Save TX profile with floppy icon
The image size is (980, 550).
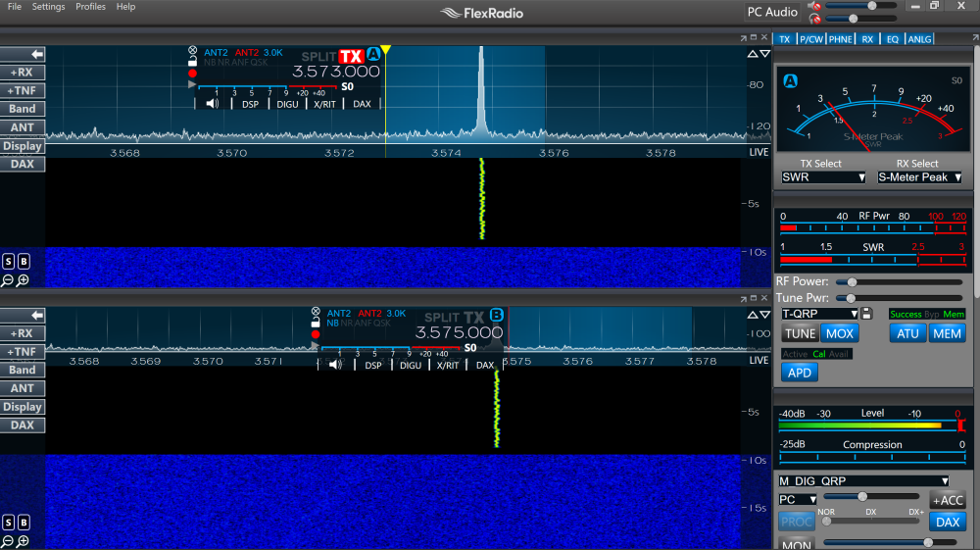pyautogui.click(x=867, y=314)
